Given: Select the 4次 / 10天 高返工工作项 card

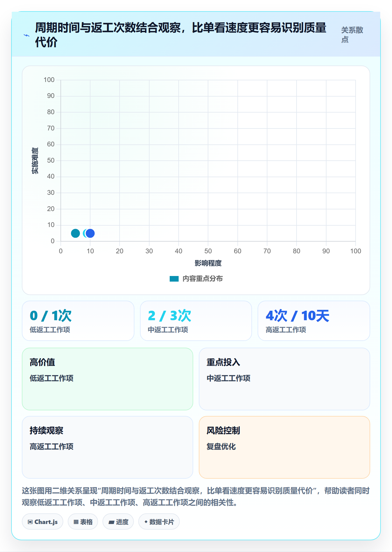Looking at the screenshot, I should (x=314, y=321).
